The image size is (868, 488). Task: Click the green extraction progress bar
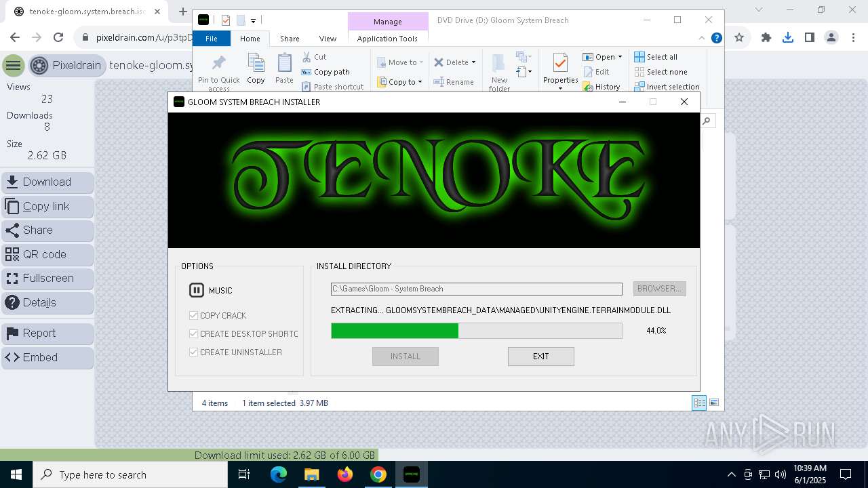476,331
